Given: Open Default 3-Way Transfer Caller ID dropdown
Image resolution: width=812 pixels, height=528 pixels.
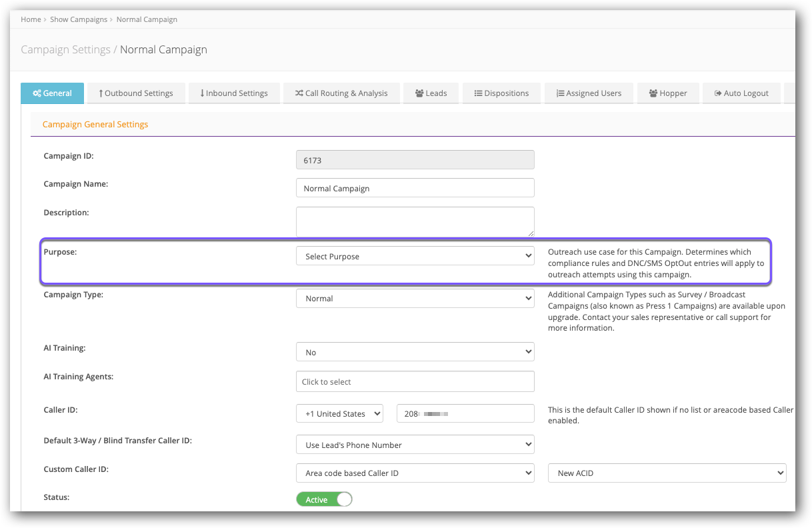Looking at the screenshot, I should click(x=415, y=445).
